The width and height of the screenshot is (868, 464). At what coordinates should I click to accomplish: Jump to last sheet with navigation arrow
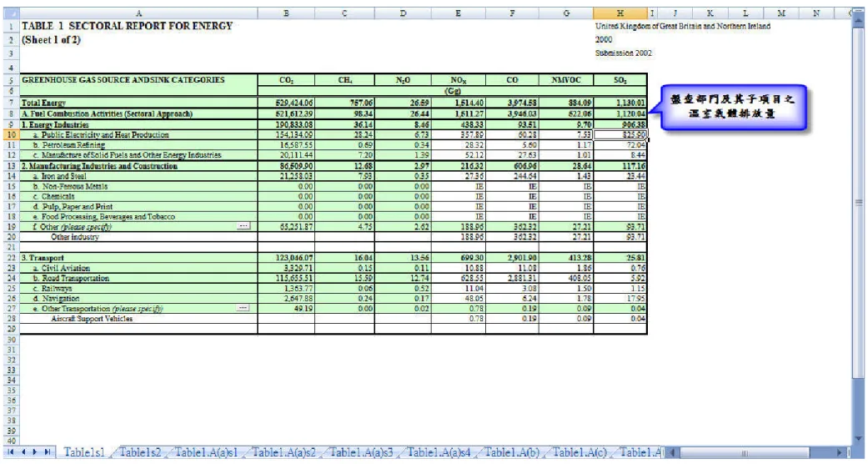[x=48, y=452]
